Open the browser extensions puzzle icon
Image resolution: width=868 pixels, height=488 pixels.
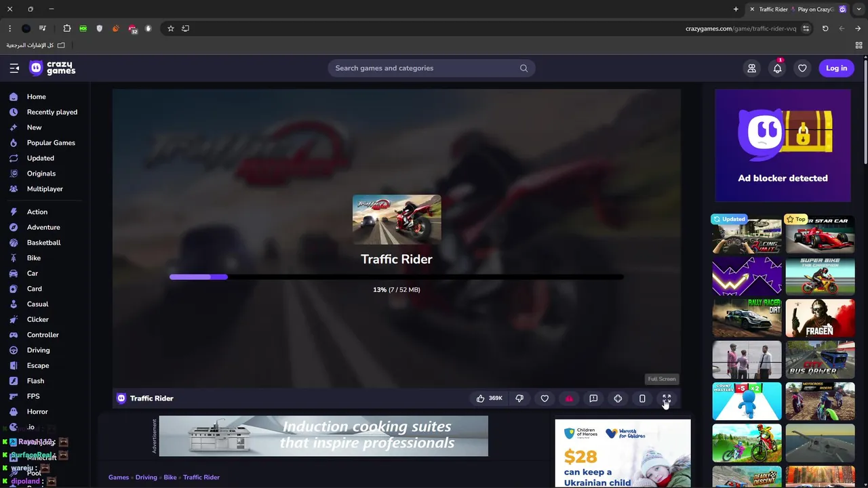(x=66, y=28)
